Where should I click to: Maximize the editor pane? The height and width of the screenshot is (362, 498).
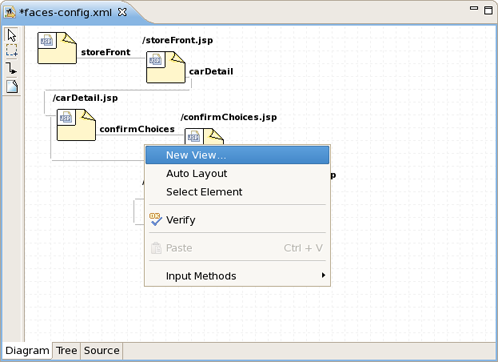pos(488,10)
